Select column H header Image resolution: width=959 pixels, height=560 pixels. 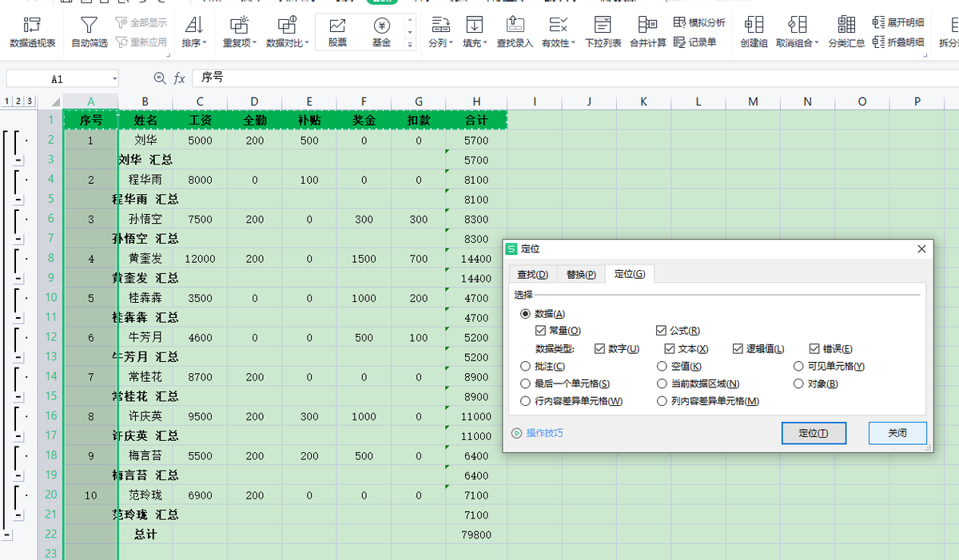(x=476, y=101)
